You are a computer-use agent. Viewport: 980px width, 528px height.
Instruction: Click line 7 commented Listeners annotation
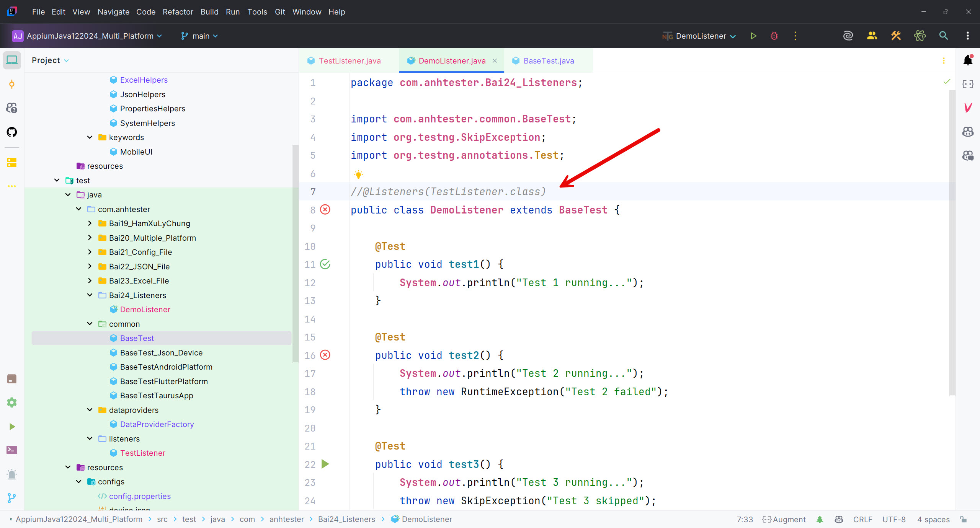click(x=448, y=192)
